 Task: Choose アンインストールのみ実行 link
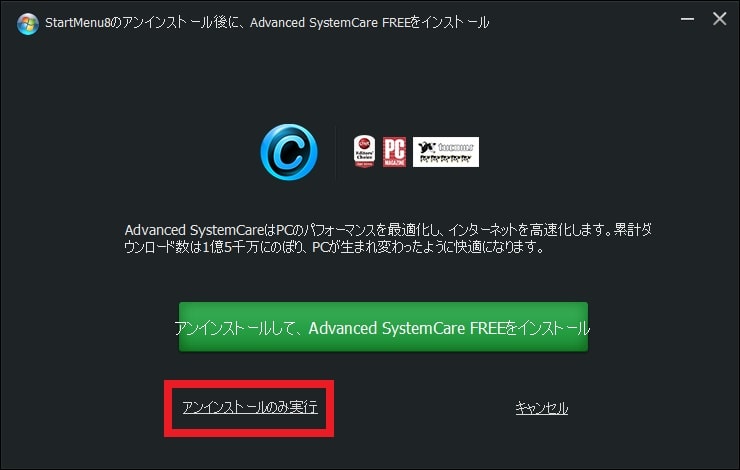click(250, 407)
